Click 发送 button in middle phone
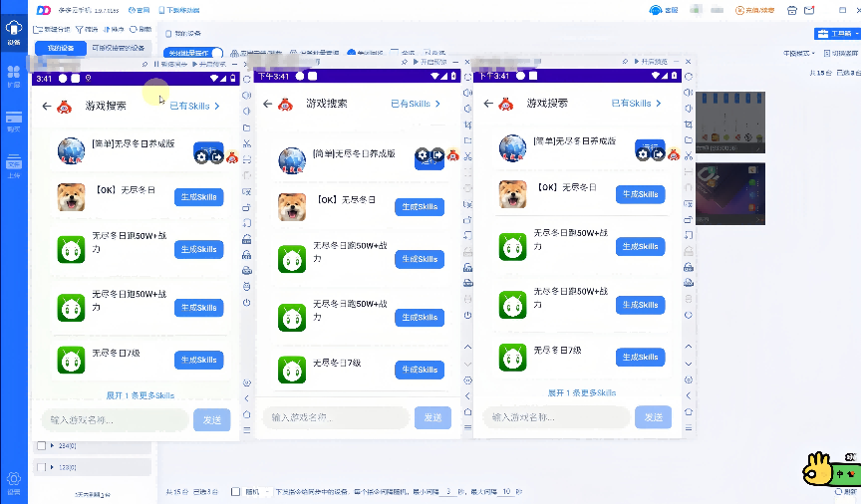Image resolution: width=861 pixels, height=504 pixels. tap(432, 417)
